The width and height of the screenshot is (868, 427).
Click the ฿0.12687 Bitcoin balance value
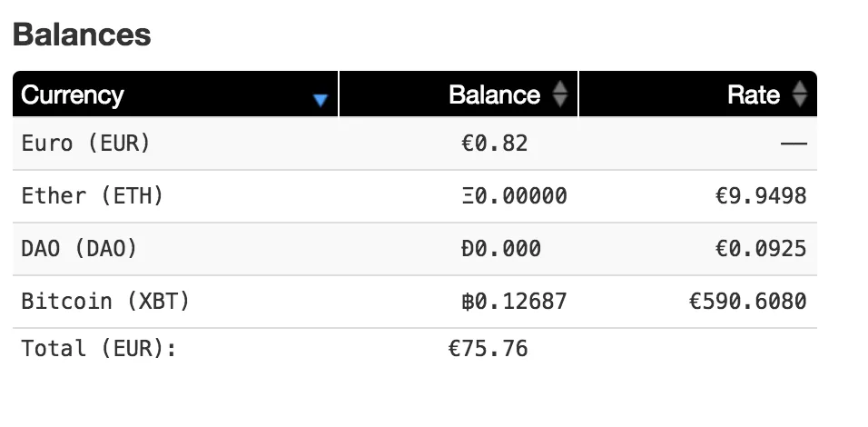(514, 302)
